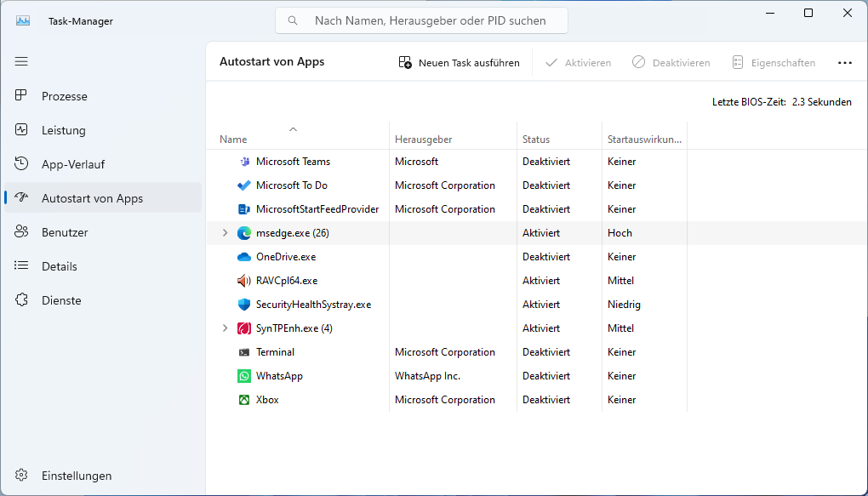Click the Niedrig impact value

pyautogui.click(x=624, y=305)
